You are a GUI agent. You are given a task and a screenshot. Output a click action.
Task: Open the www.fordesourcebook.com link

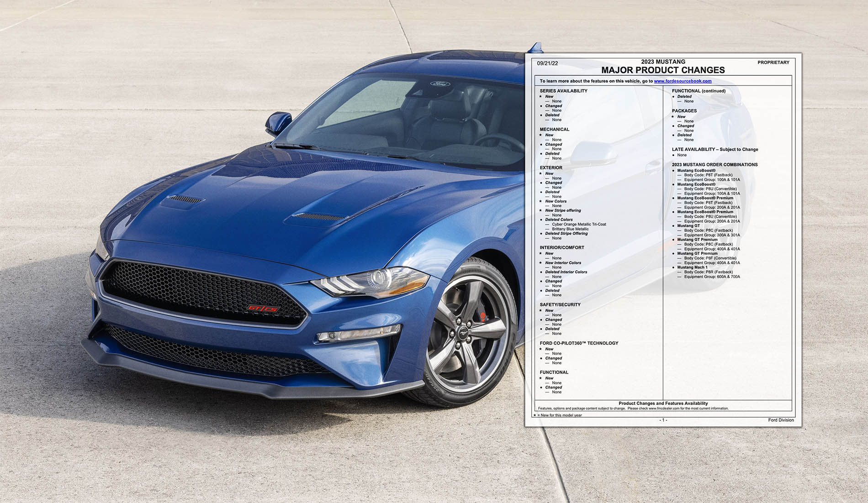(x=683, y=81)
